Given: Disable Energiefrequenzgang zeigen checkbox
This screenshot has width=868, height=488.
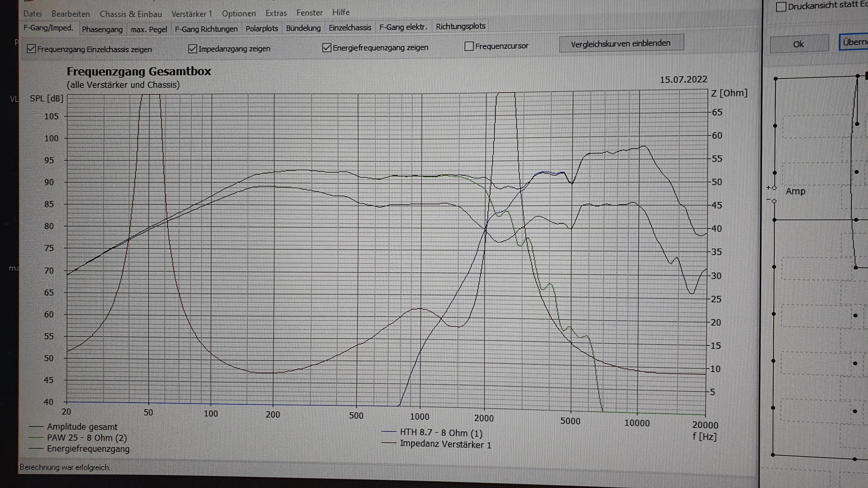Looking at the screenshot, I should [327, 48].
